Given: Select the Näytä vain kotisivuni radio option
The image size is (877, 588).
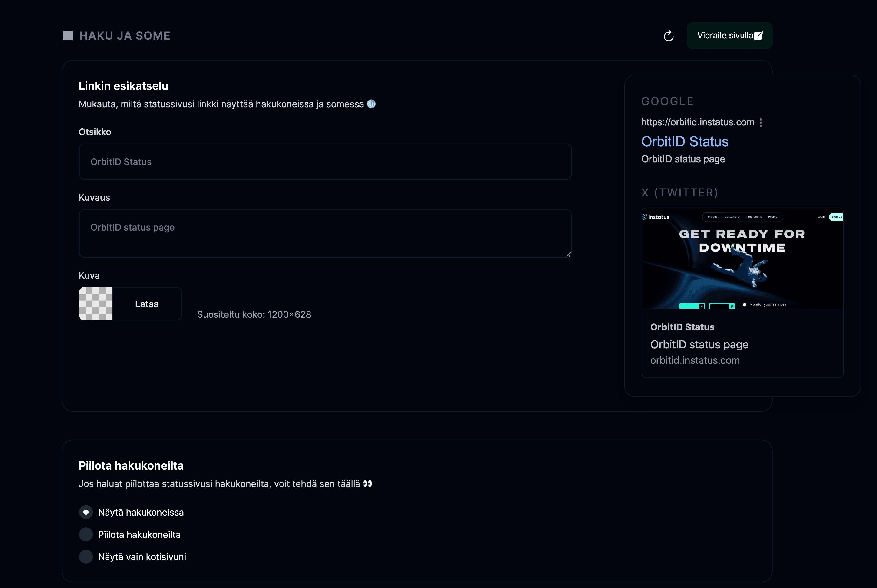Looking at the screenshot, I should (86, 557).
